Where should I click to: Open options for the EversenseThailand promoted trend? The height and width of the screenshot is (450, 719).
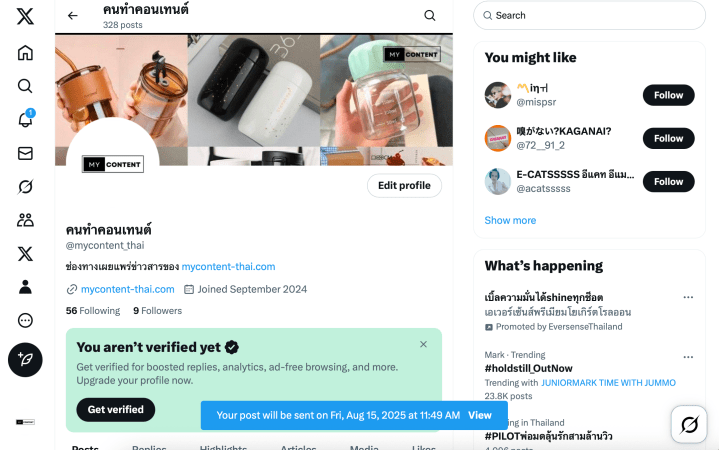(688, 297)
